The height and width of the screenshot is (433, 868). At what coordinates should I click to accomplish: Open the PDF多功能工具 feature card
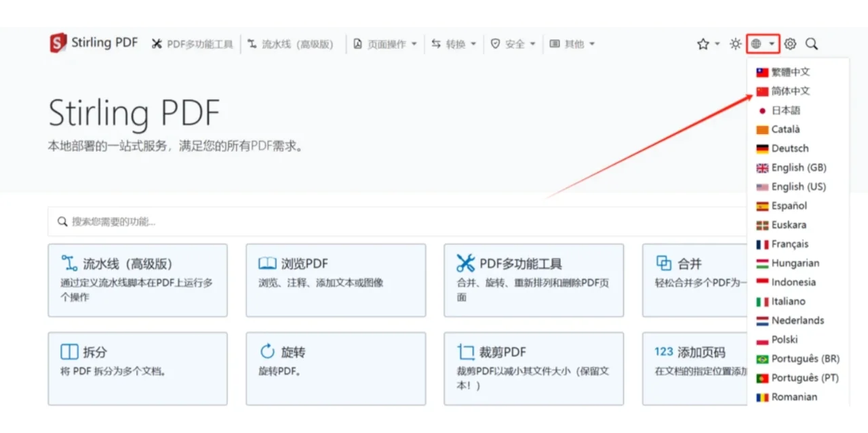[534, 281]
